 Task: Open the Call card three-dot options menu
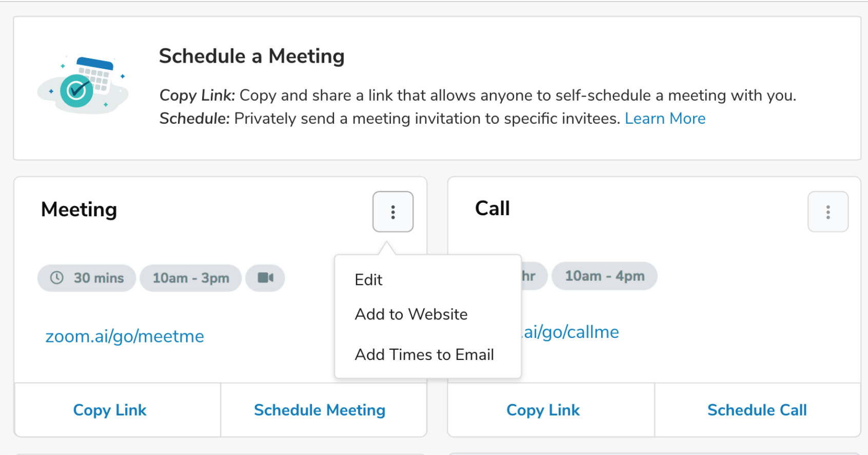click(827, 212)
